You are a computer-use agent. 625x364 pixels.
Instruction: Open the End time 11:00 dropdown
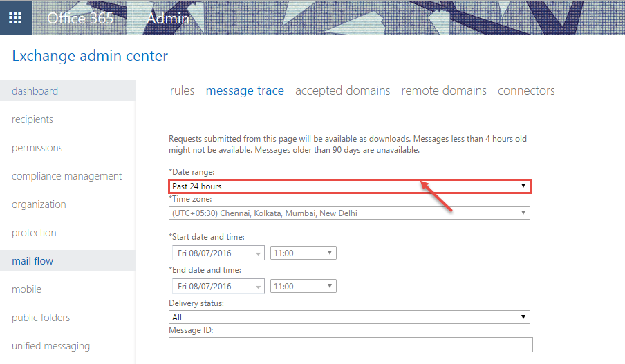point(304,286)
